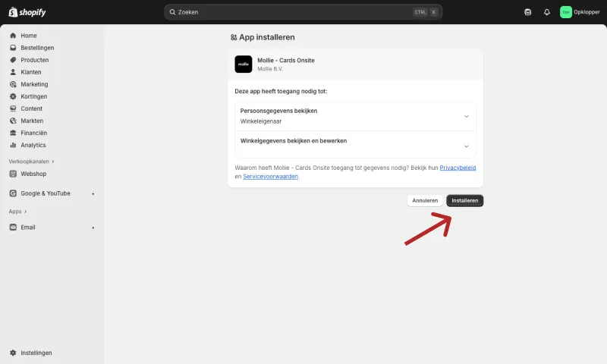Click the CTRL shortcut badge
Screen dimensions: 607x364
420,12
